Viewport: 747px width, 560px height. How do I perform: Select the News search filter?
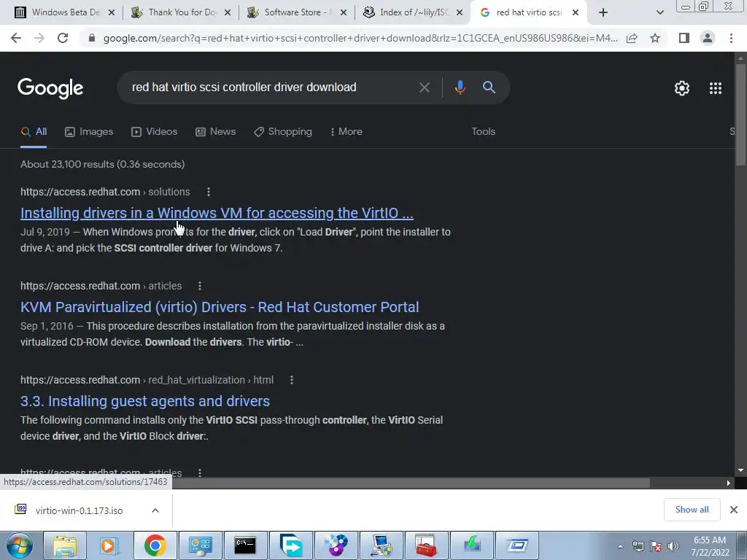[x=216, y=132]
